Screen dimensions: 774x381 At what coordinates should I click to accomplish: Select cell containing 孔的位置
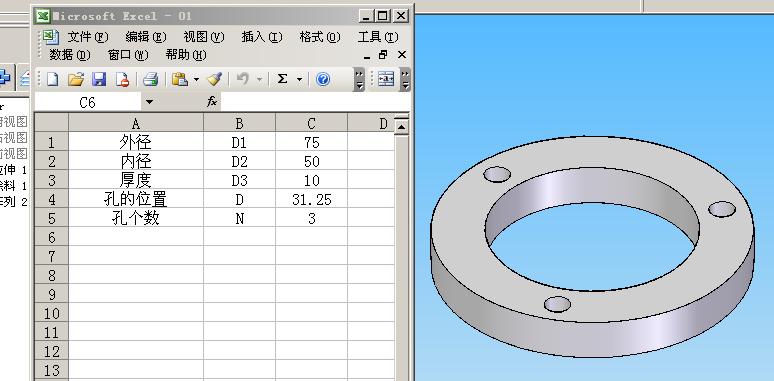click(x=136, y=199)
